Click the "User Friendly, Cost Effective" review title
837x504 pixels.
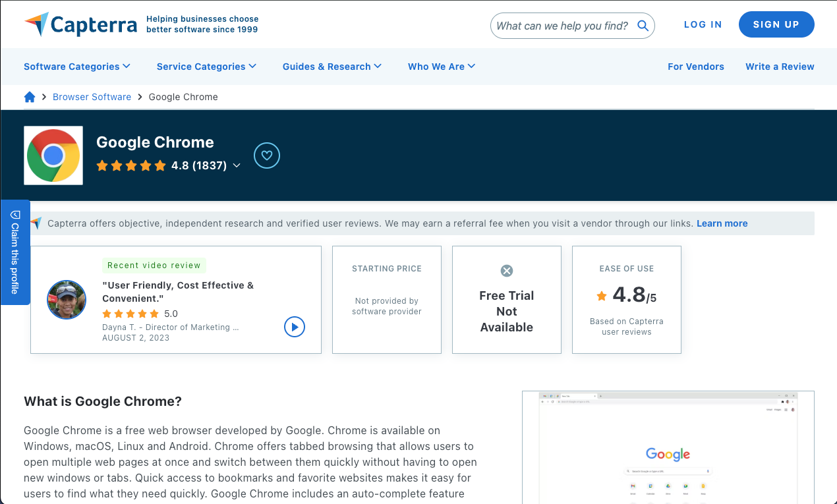178,292
